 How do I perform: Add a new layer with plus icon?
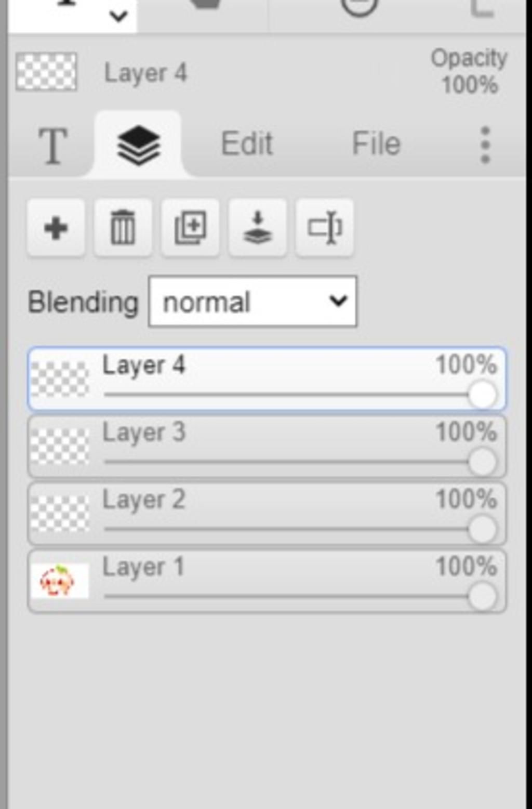point(56,228)
